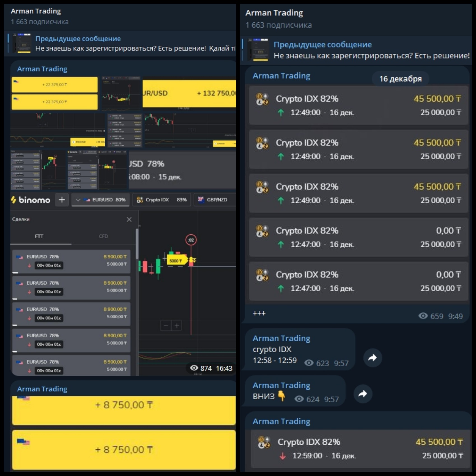Click the 'ВНИЗ' message text
This screenshot has width=476, height=476.
pyautogui.click(x=263, y=396)
